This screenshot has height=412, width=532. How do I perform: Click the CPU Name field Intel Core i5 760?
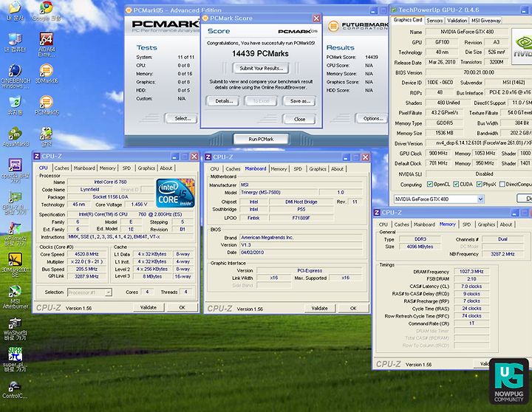pyautogui.click(x=111, y=182)
